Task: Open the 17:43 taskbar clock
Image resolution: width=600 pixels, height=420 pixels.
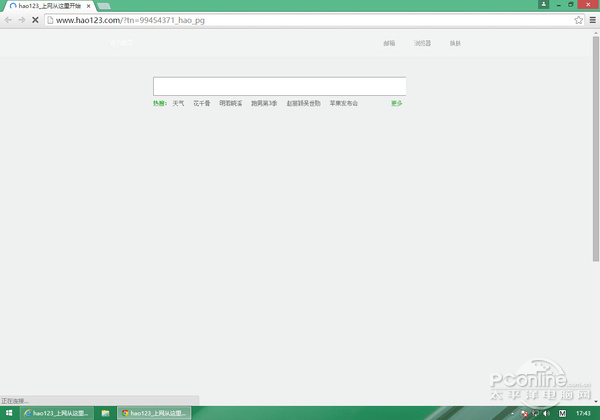Action: (x=583, y=413)
